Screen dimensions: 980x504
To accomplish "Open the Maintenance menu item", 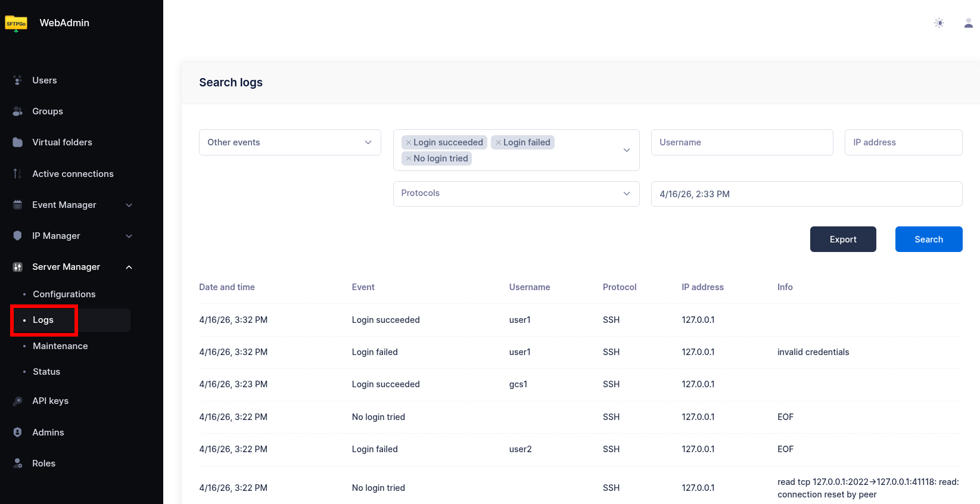I will coord(60,346).
